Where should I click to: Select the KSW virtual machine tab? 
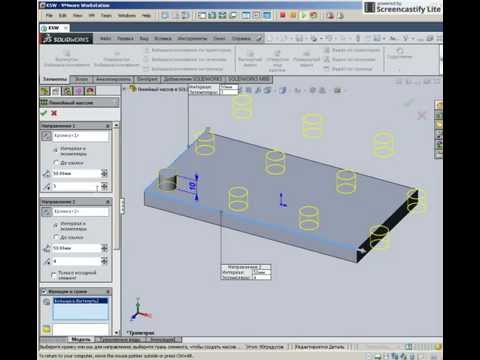(55, 28)
